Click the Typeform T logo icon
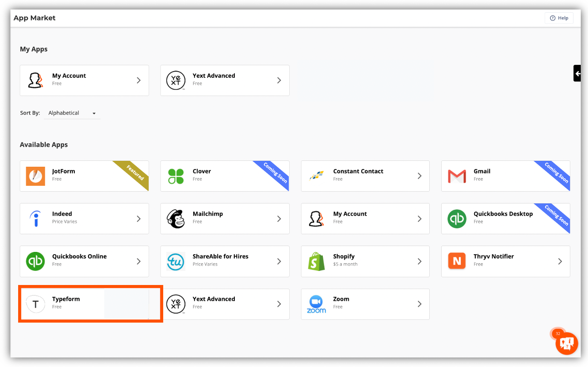588x367 pixels. click(x=35, y=304)
